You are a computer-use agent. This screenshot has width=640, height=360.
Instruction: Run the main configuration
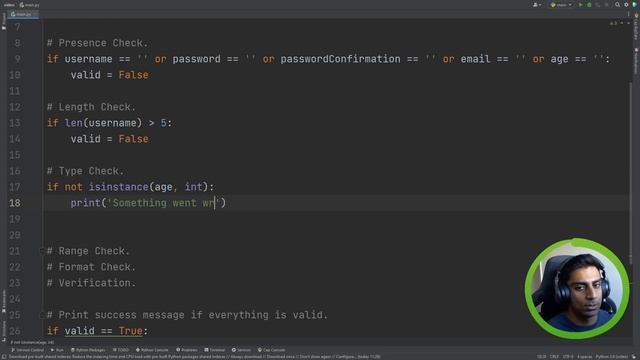(x=580, y=5)
